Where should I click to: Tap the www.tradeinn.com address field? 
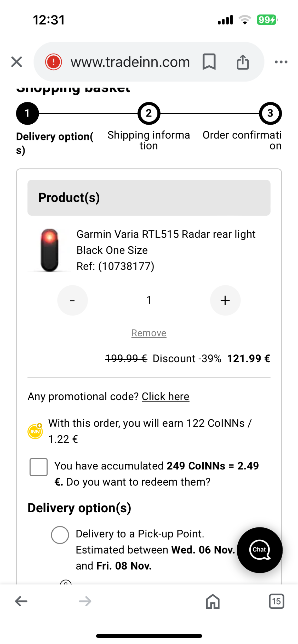(130, 62)
